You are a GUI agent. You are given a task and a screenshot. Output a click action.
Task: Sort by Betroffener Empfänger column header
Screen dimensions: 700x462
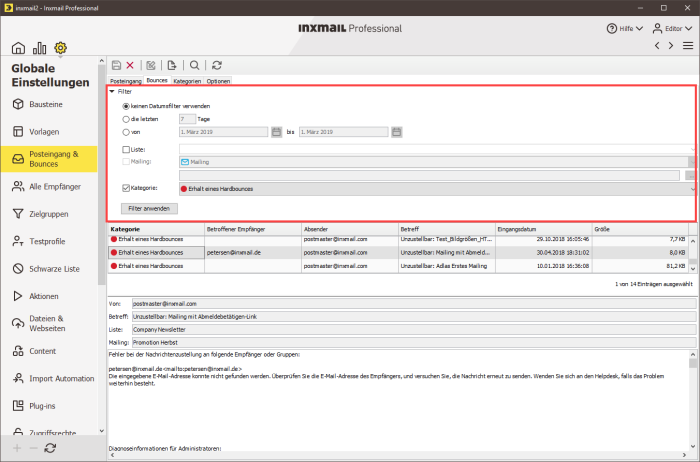click(253, 229)
